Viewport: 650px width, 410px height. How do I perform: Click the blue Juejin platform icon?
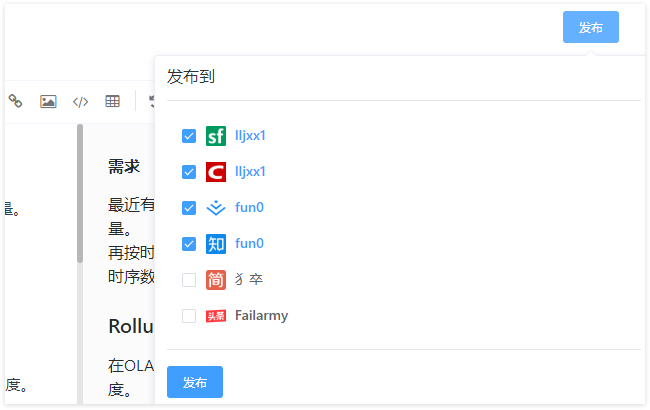tap(216, 208)
